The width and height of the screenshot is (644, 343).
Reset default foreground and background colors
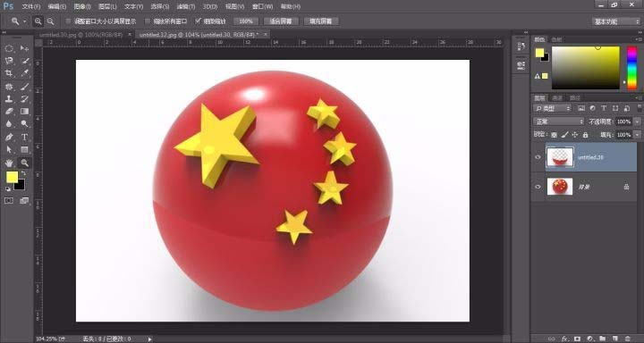pyautogui.click(x=8, y=188)
